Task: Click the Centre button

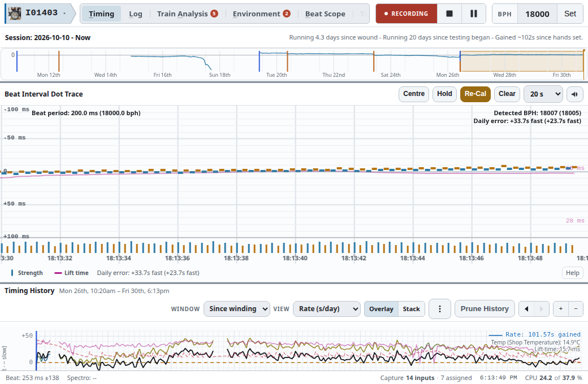Action: [414, 94]
